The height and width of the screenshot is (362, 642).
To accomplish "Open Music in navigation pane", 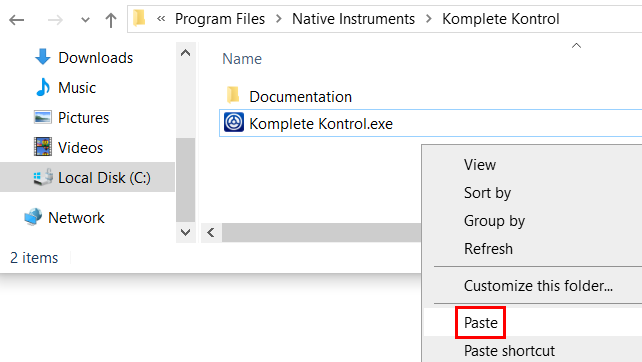I will [x=77, y=88].
